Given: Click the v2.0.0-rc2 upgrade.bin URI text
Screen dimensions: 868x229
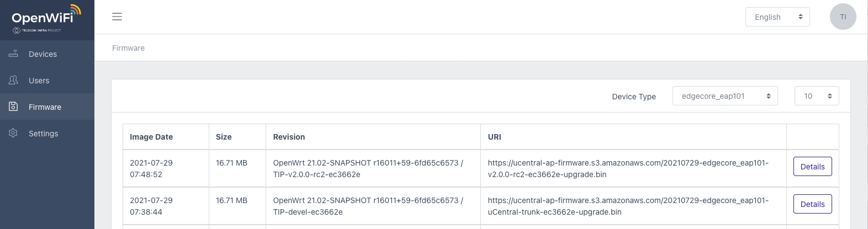Looking at the screenshot, I should tap(628, 168).
